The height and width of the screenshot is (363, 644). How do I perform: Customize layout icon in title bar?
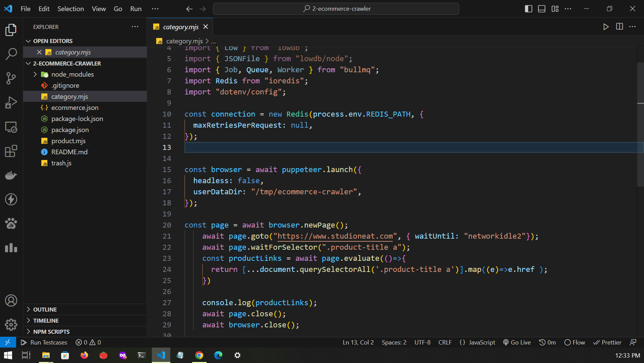[555, 9]
